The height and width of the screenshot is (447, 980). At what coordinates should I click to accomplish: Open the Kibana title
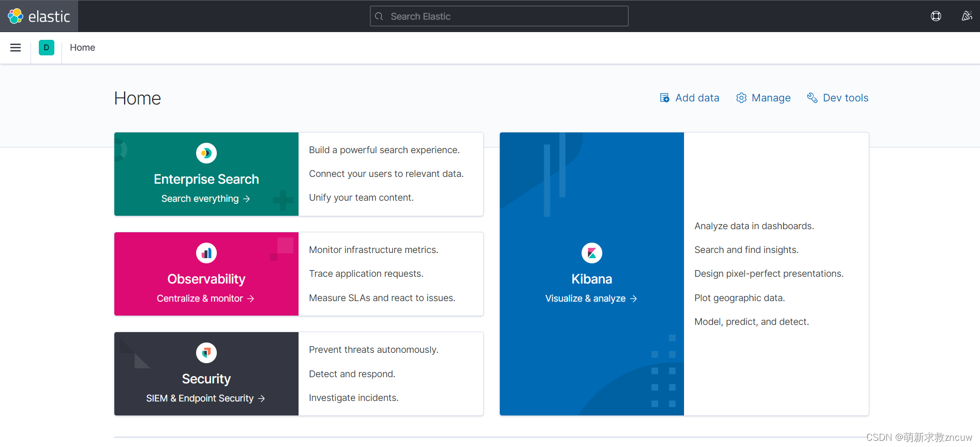[592, 279]
